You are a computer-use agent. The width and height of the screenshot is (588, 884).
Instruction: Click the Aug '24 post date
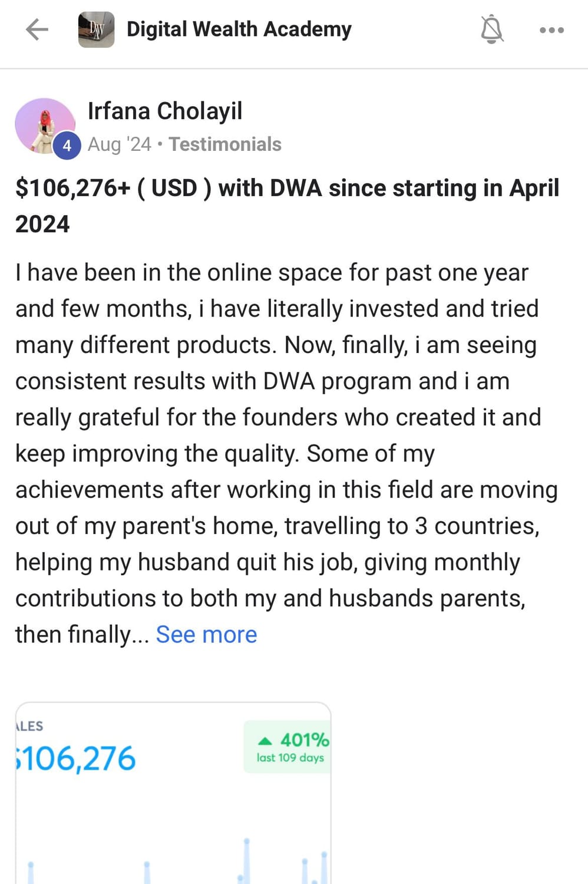point(120,144)
